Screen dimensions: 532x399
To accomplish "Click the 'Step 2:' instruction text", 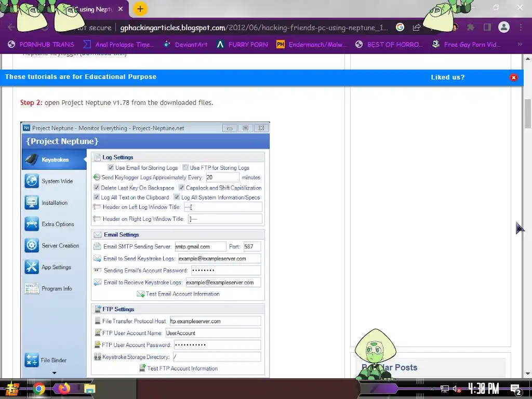I will (31, 102).
